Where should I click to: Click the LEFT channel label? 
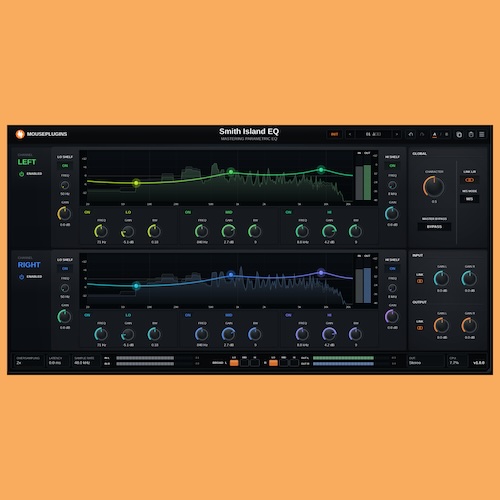27,162
